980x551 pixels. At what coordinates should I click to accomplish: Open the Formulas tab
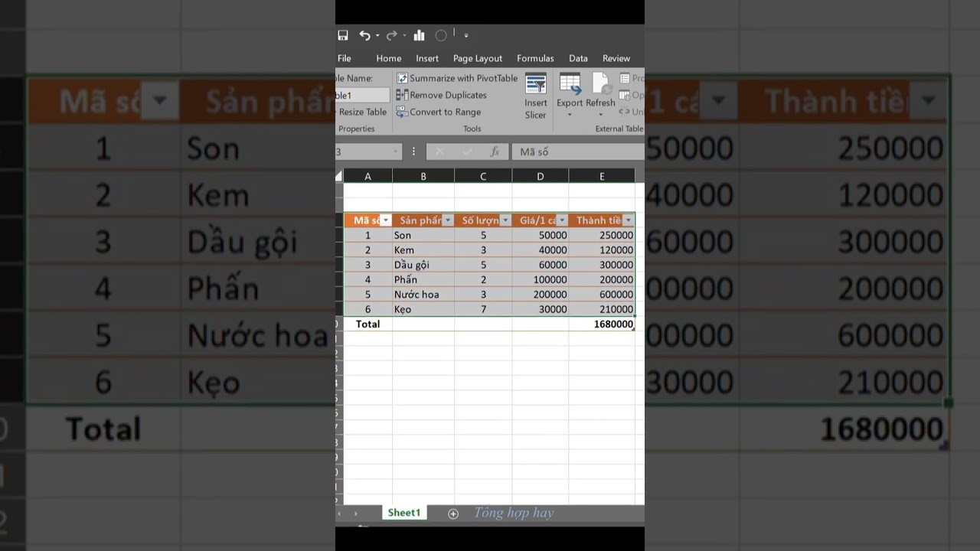coord(535,58)
